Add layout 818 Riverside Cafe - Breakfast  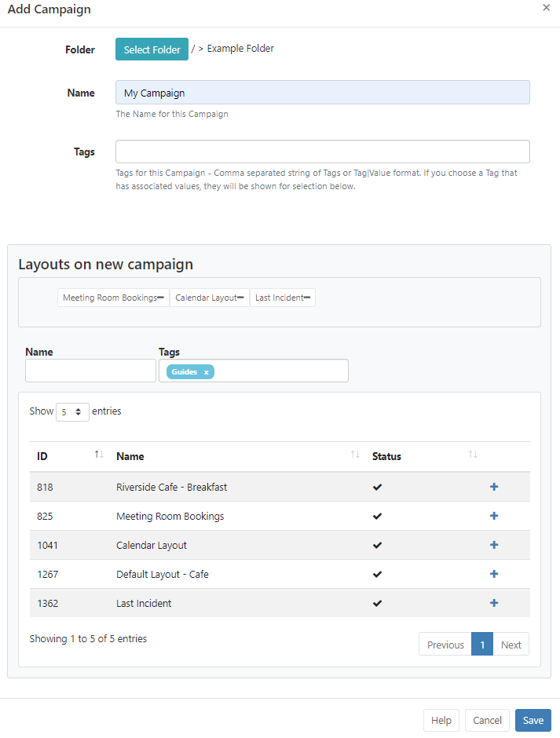click(x=493, y=487)
